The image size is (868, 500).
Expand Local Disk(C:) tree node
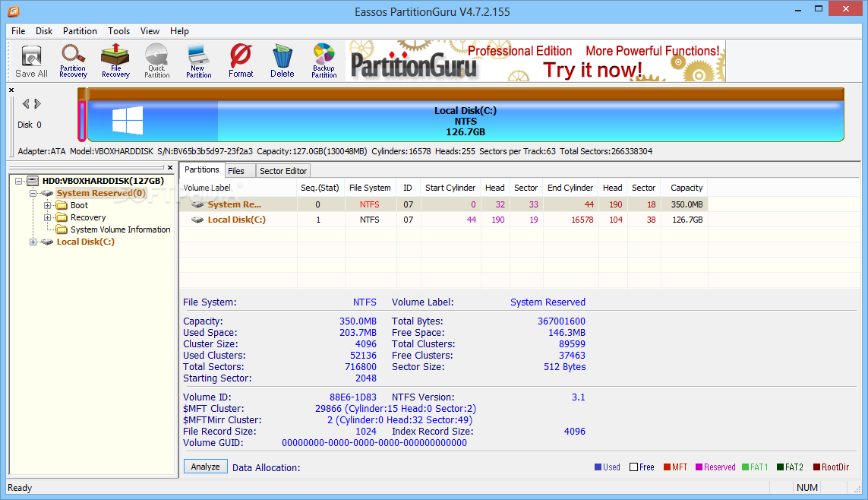[33, 242]
